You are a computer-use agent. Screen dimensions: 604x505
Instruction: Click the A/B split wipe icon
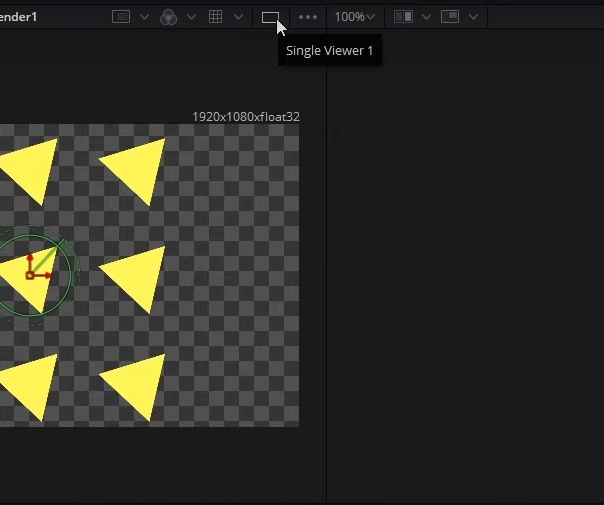[403, 17]
